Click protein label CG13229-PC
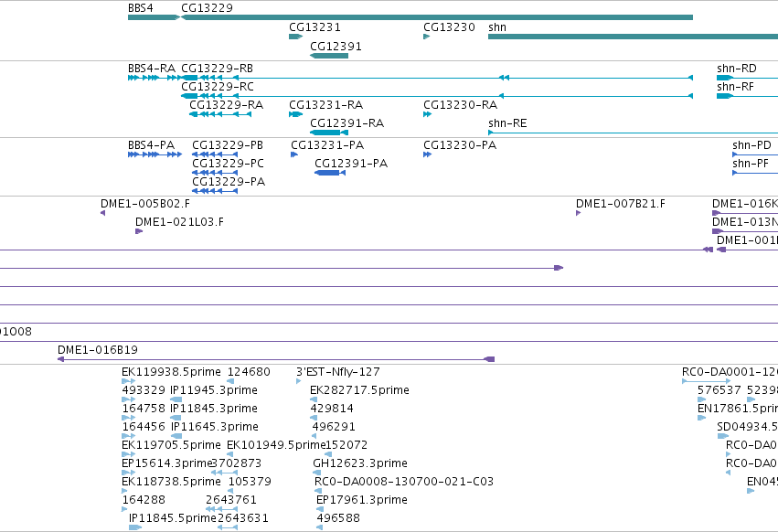778x532 pixels. (228, 164)
